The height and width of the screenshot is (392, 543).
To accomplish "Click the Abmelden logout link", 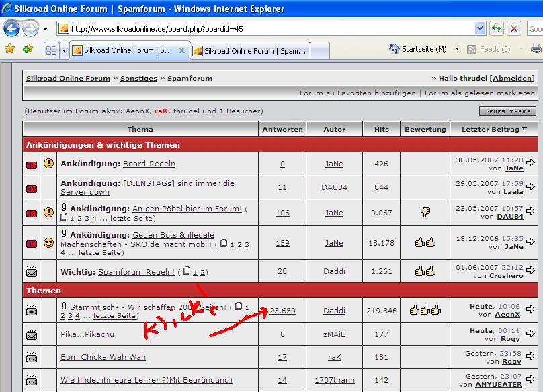I will point(512,78).
